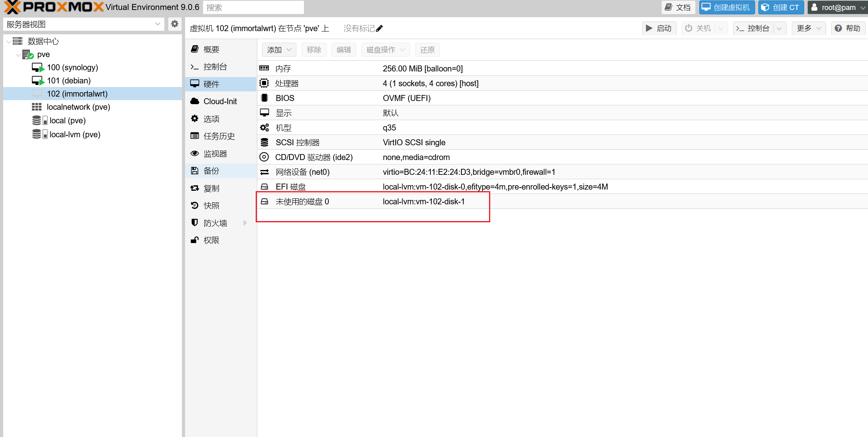Select the 未使用的磁盘 0 row
The width and height of the screenshot is (868, 437).
562,202
